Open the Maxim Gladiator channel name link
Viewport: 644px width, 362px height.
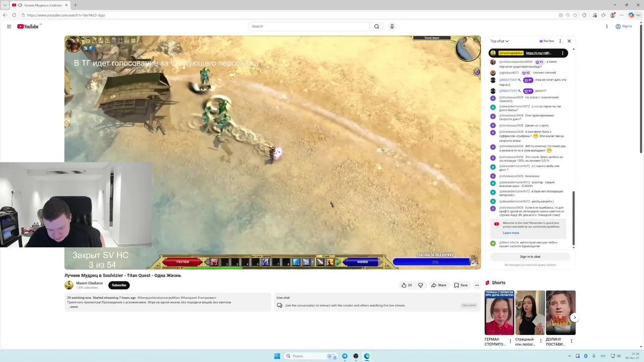pyautogui.click(x=90, y=283)
